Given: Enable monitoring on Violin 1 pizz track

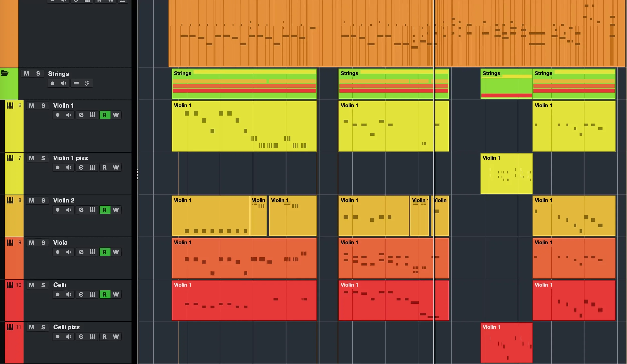Looking at the screenshot, I should click(x=69, y=167).
